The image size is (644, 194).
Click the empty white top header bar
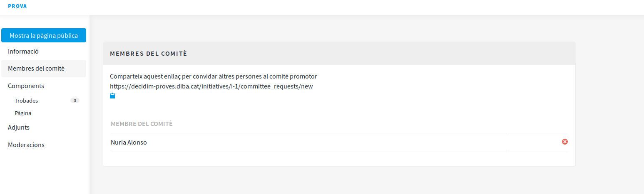pyautogui.click(x=333, y=7)
